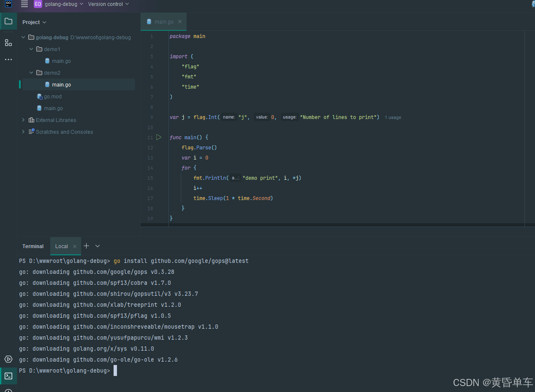Open the Services tool window icon
535x392 pixels.
(8, 359)
